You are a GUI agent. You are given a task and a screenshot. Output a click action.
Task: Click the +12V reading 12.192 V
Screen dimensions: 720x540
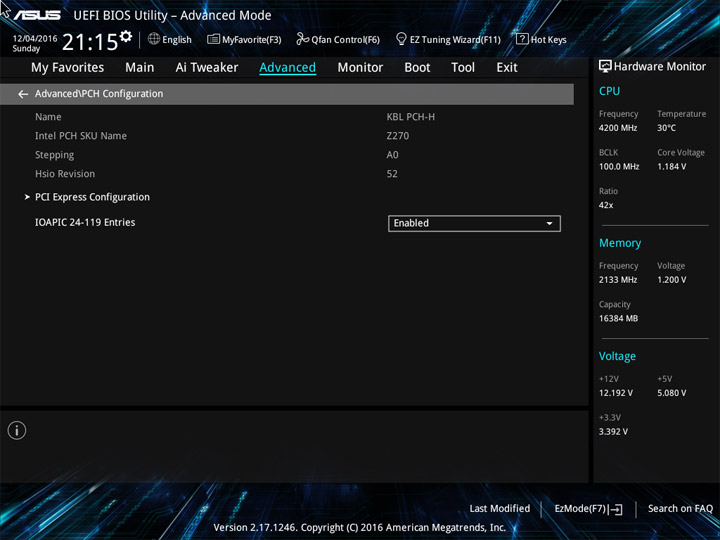615,393
